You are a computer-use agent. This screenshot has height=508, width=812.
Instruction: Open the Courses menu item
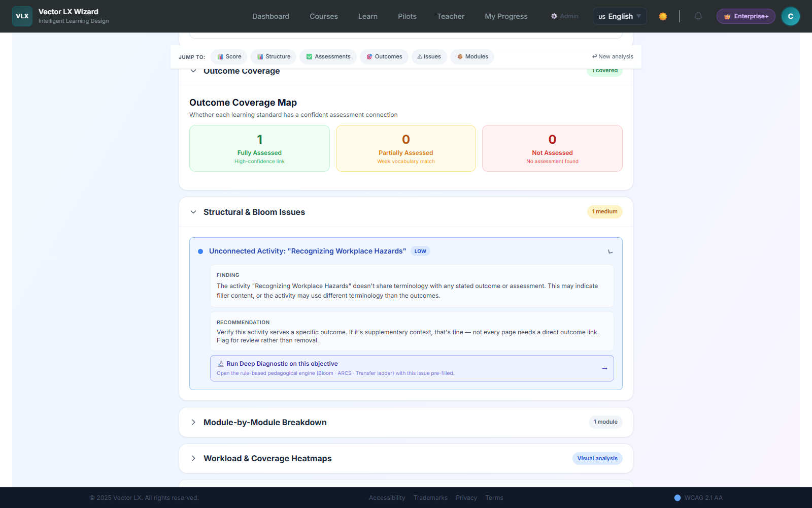[324, 16]
